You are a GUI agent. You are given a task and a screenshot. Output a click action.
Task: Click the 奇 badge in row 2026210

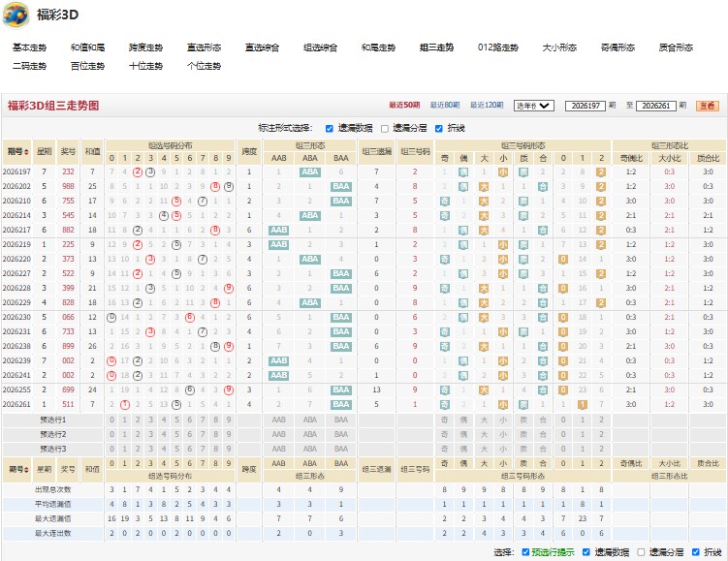point(444,201)
